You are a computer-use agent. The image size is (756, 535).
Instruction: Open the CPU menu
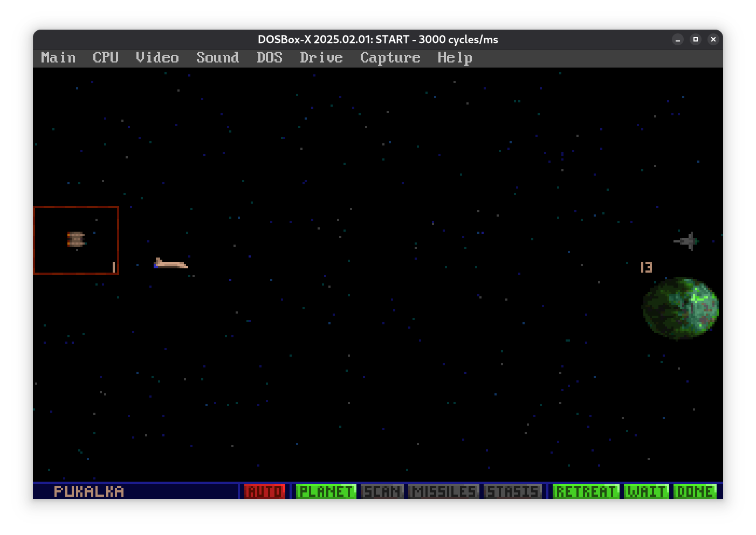coord(106,58)
